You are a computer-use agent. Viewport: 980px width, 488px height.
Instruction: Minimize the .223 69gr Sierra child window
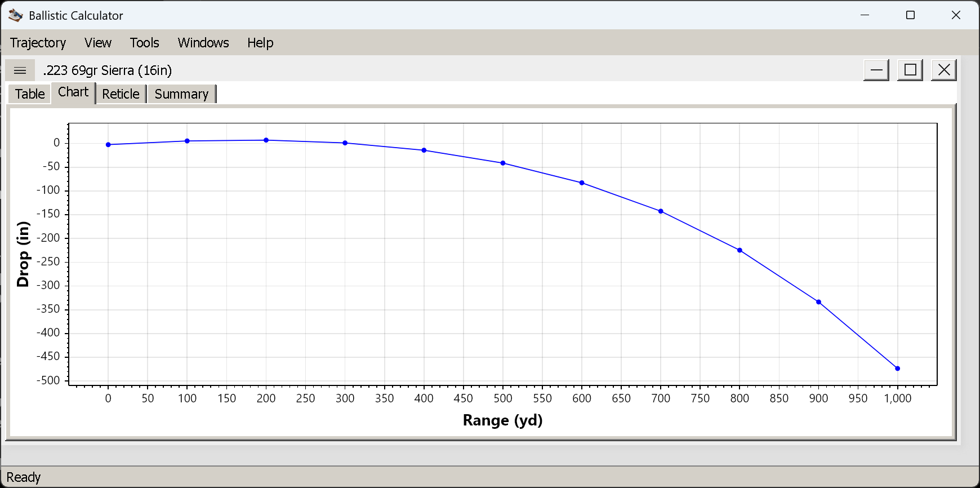(876, 70)
